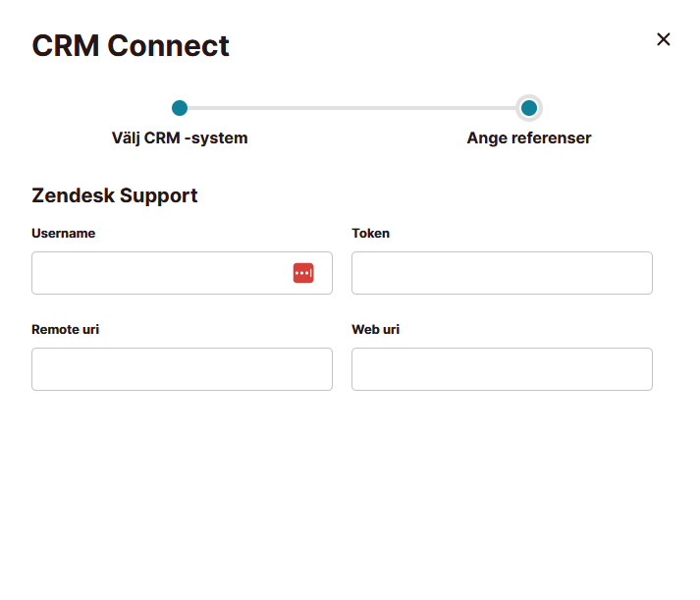Click the Remote uri field label
This screenshot has width=700, height=600.
tap(65, 330)
